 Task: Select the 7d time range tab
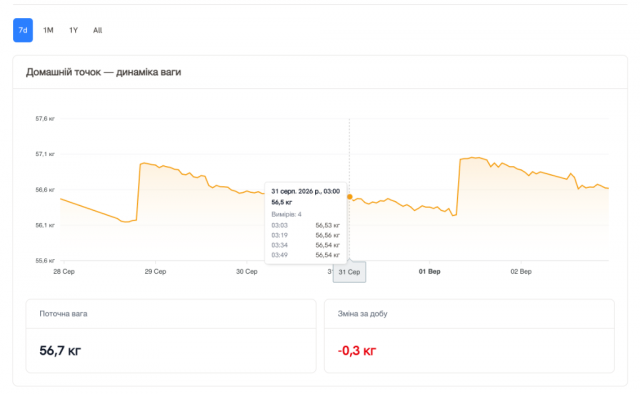(x=23, y=30)
